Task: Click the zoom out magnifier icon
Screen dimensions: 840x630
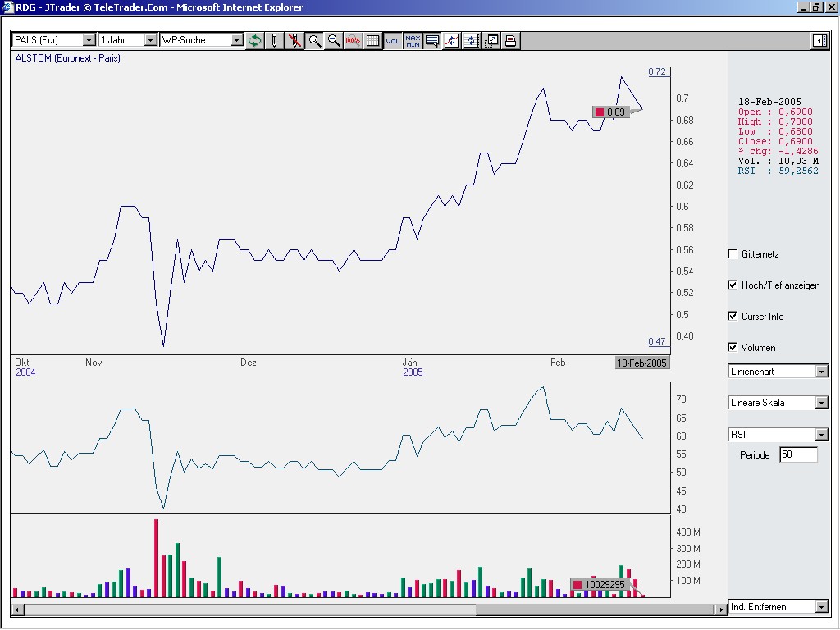Action: coord(334,40)
